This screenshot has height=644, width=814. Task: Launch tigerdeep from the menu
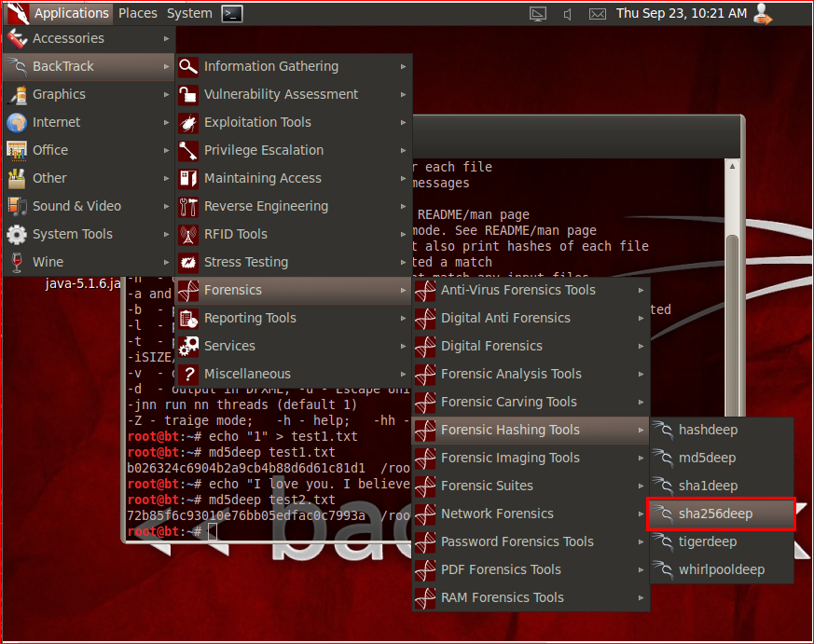722,541
